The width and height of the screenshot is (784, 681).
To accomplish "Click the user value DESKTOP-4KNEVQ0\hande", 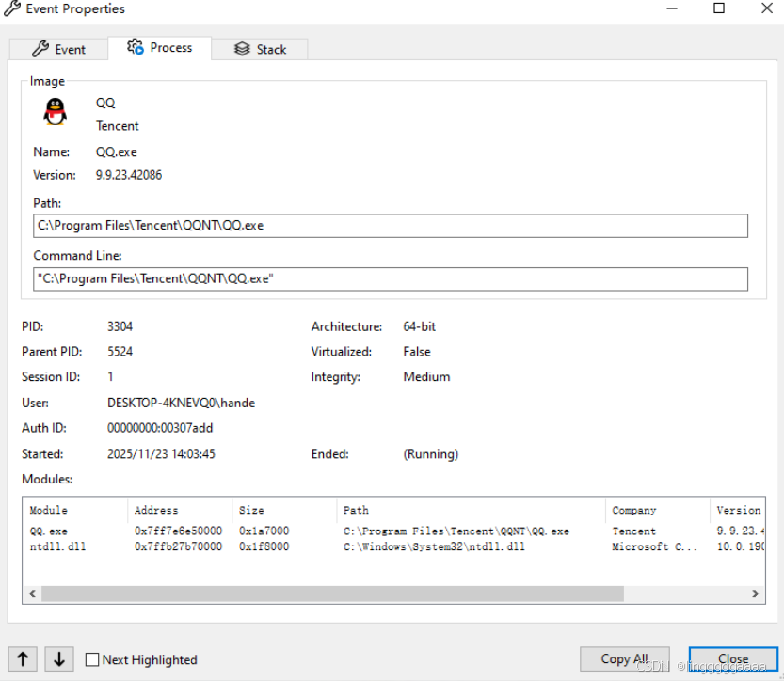I will click(181, 404).
